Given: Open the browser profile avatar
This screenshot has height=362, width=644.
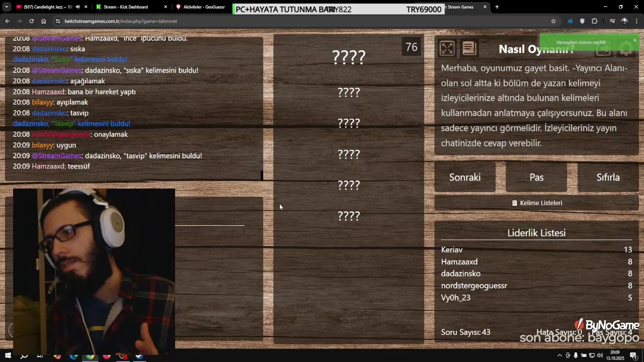Looking at the screenshot, I should pyautogui.click(x=624, y=21).
